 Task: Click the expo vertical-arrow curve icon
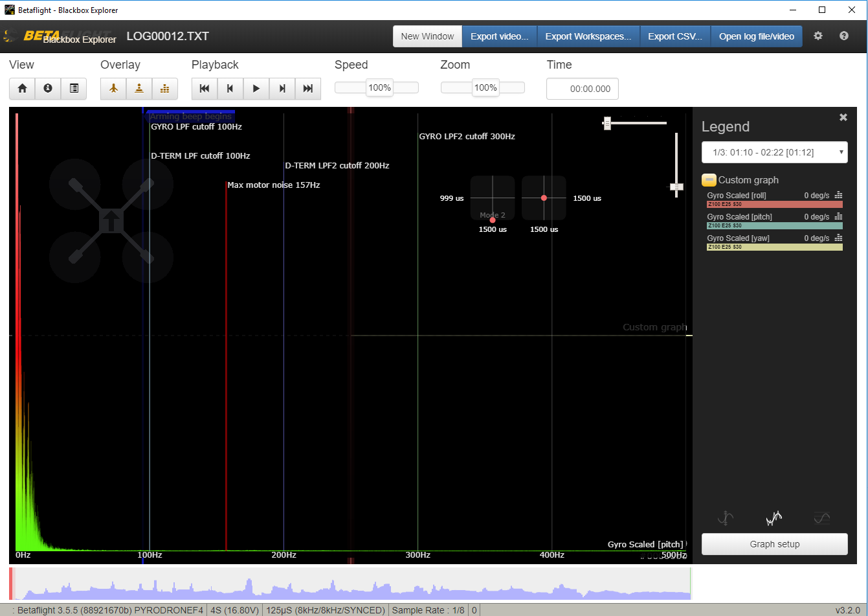pos(726,518)
